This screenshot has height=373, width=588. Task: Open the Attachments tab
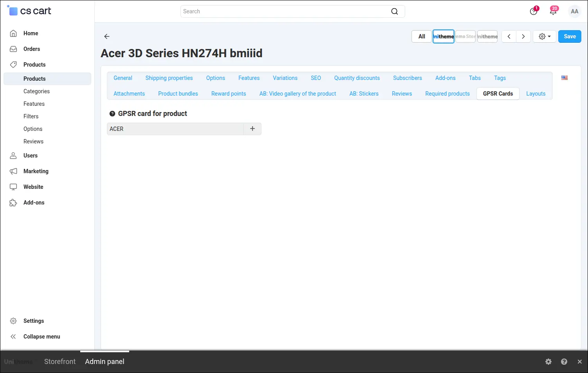(x=129, y=94)
